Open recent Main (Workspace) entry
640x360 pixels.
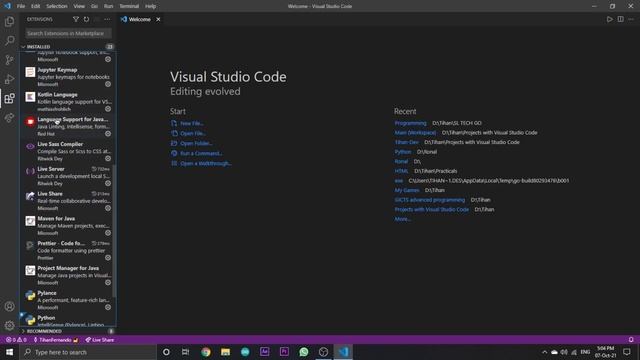tap(415, 133)
